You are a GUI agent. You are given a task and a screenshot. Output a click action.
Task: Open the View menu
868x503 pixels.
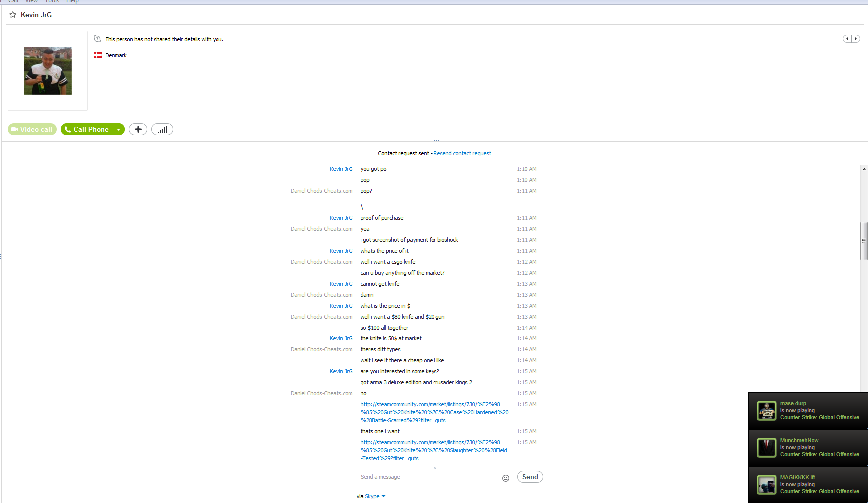[32, 1]
